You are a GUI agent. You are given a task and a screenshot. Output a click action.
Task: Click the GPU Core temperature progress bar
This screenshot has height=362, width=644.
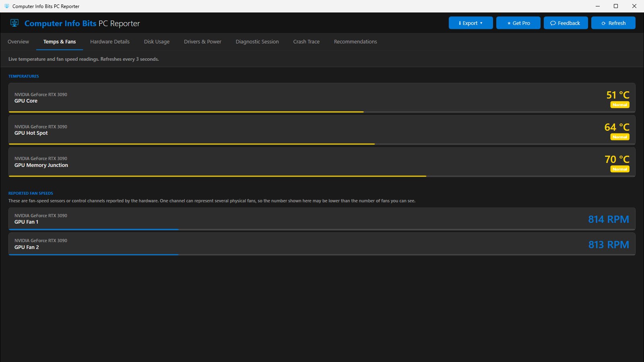click(322, 112)
